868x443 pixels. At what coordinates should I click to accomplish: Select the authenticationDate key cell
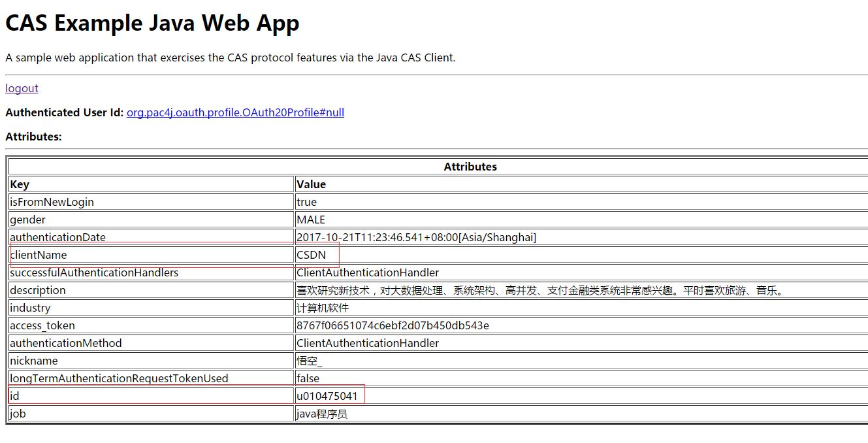59,237
